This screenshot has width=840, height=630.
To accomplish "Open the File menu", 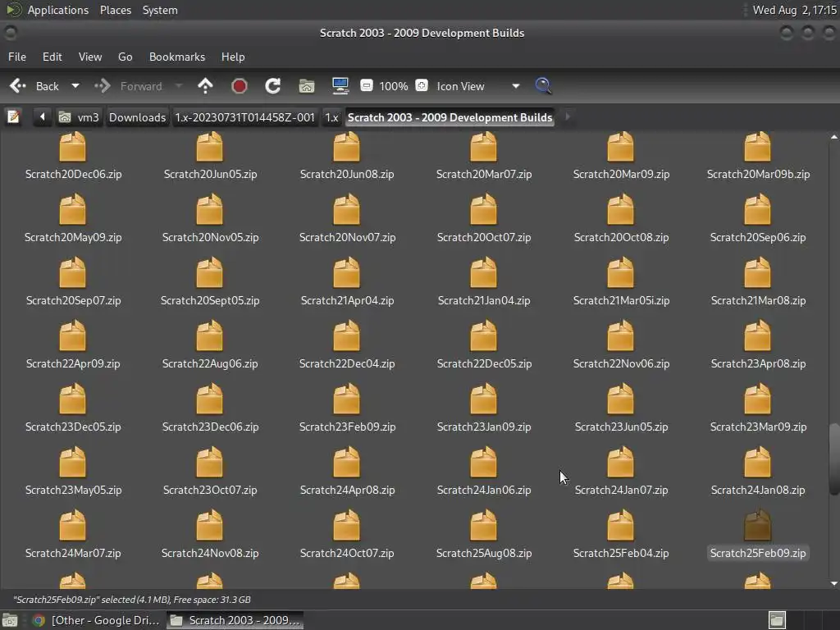I will 17,57.
